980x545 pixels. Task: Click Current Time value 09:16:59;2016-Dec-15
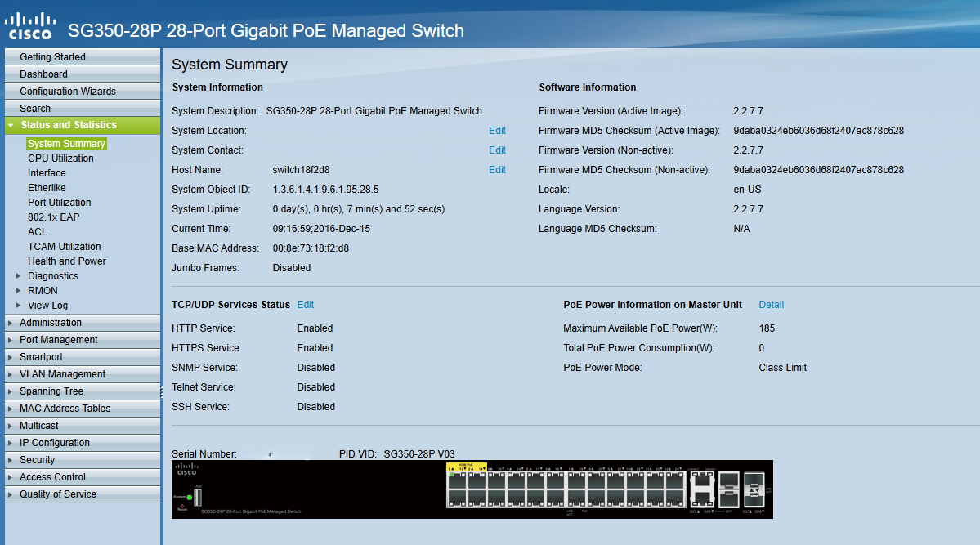tap(321, 229)
